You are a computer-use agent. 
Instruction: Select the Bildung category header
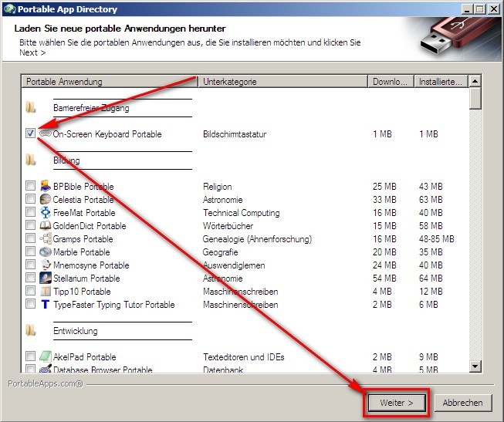click(x=66, y=160)
